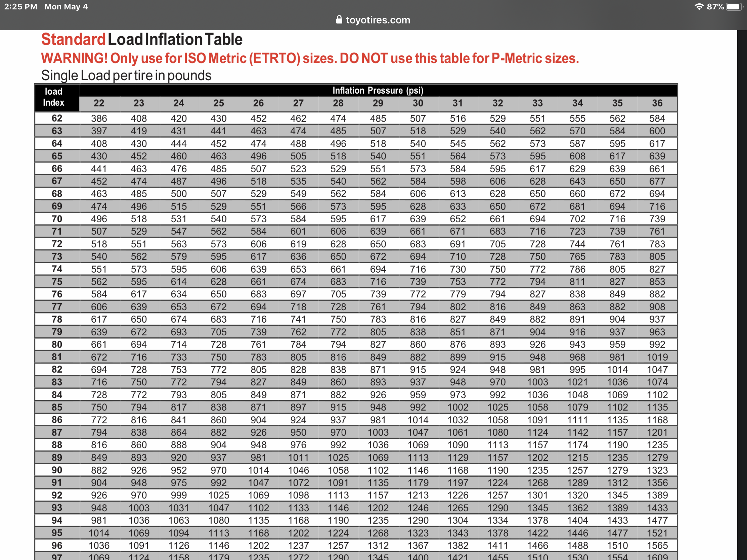The height and width of the screenshot is (560, 747).
Task: Select the 36 psi column header
Action: [658, 103]
